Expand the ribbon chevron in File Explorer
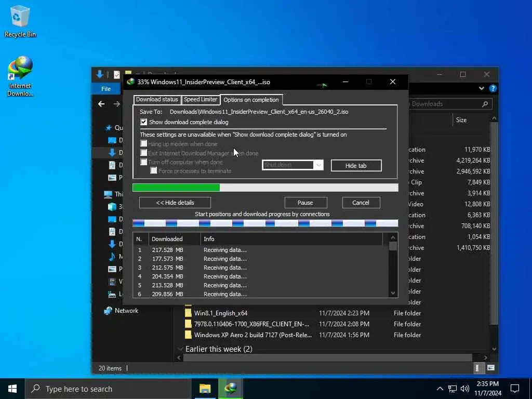The width and height of the screenshot is (532, 399). [x=482, y=88]
